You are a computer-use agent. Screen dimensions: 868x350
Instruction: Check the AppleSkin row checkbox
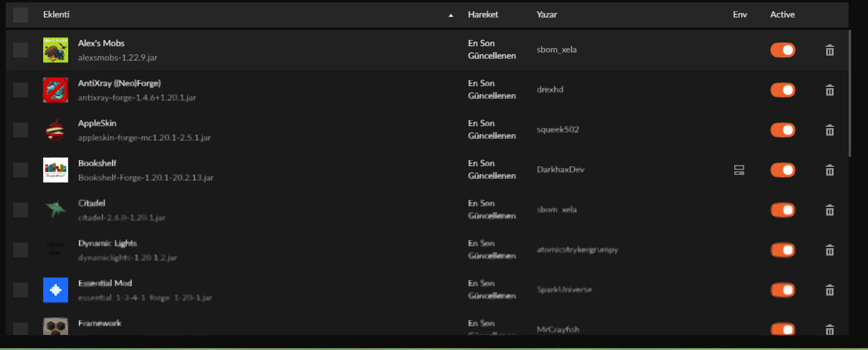(21, 130)
